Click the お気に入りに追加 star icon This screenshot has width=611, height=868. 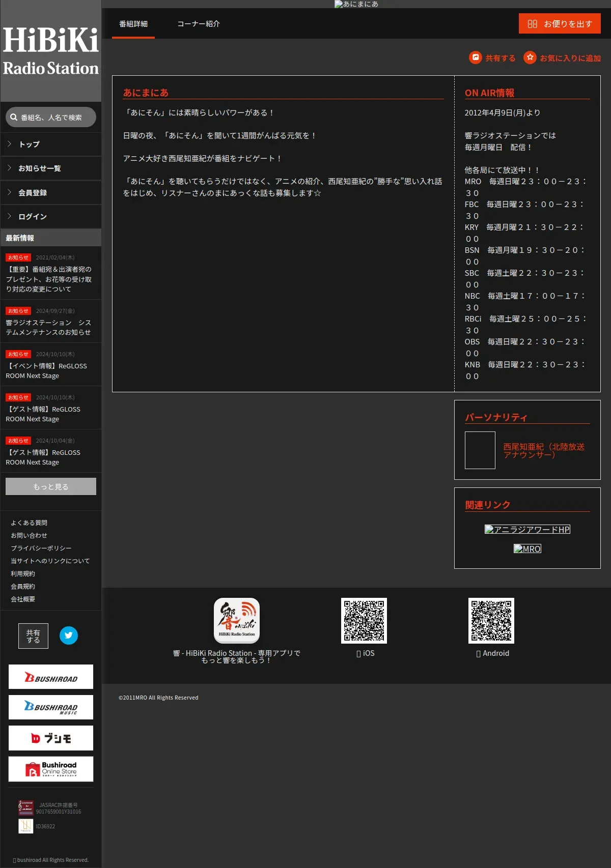(530, 57)
